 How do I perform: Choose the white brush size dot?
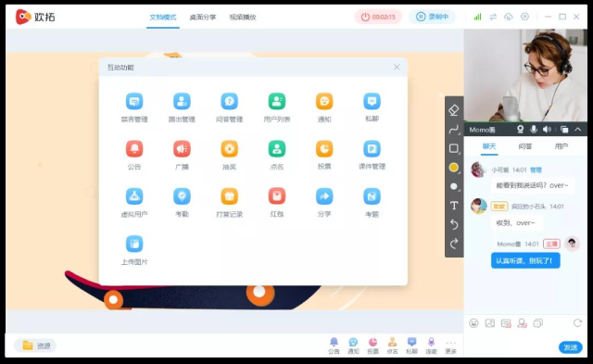click(x=454, y=186)
